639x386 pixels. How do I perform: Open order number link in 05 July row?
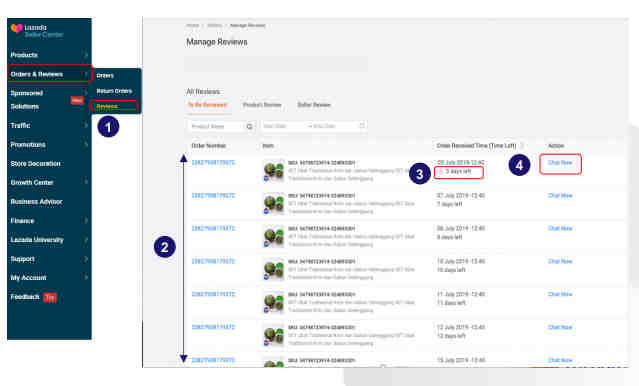(x=213, y=163)
